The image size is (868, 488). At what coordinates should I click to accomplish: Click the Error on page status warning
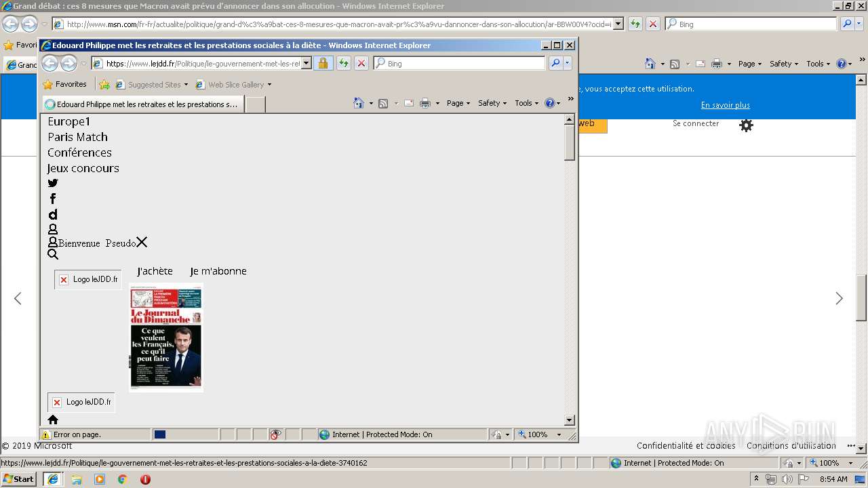pos(71,434)
